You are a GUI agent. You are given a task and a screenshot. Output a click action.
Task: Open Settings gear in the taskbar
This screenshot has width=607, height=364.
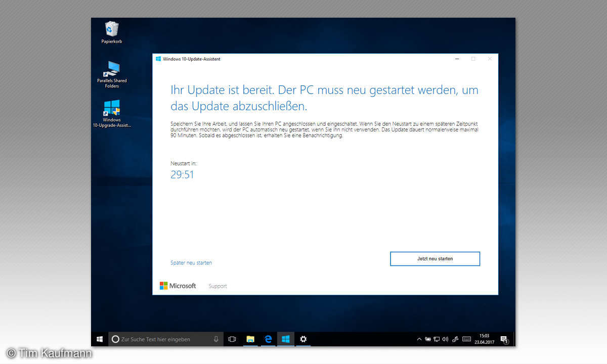(303, 339)
